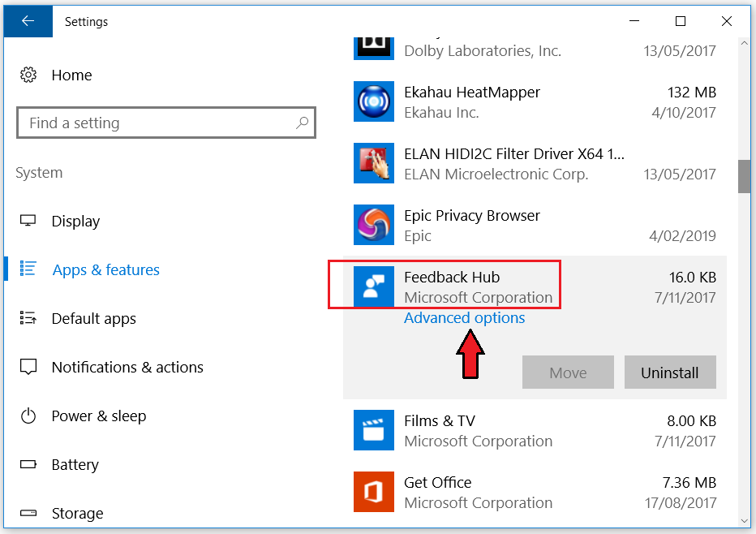Screen dimensions: 756x534
Task: Minimize the Settings window
Action: [634, 21]
